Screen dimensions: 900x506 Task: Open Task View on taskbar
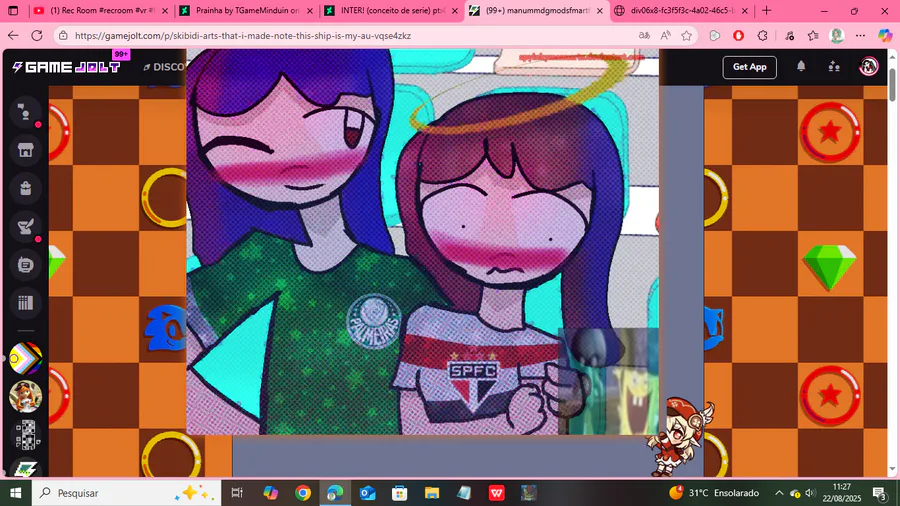pyautogui.click(x=236, y=493)
